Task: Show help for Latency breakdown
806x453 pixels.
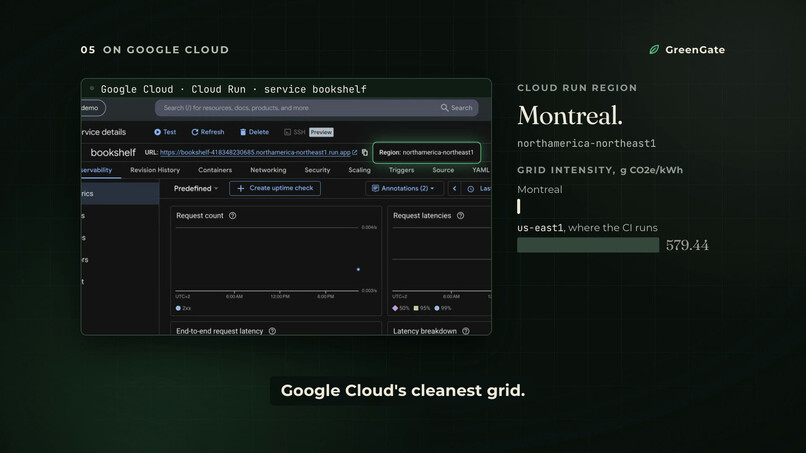Action: point(466,331)
